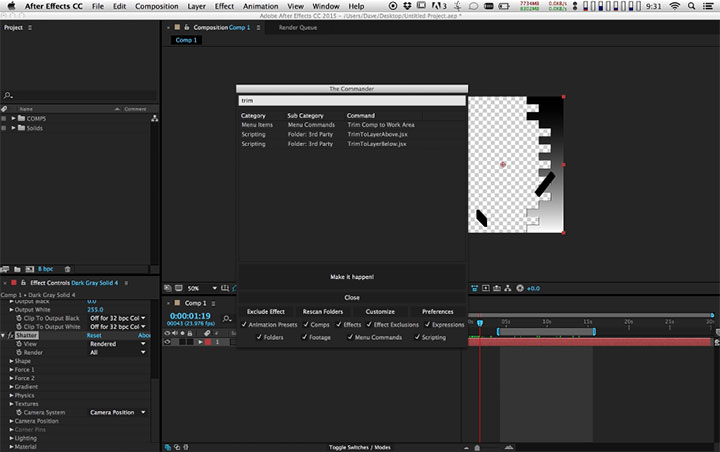Click the zoom-in mountains icon on timeline
Screen dimensions: 720x452
pyautogui.click(x=509, y=447)
